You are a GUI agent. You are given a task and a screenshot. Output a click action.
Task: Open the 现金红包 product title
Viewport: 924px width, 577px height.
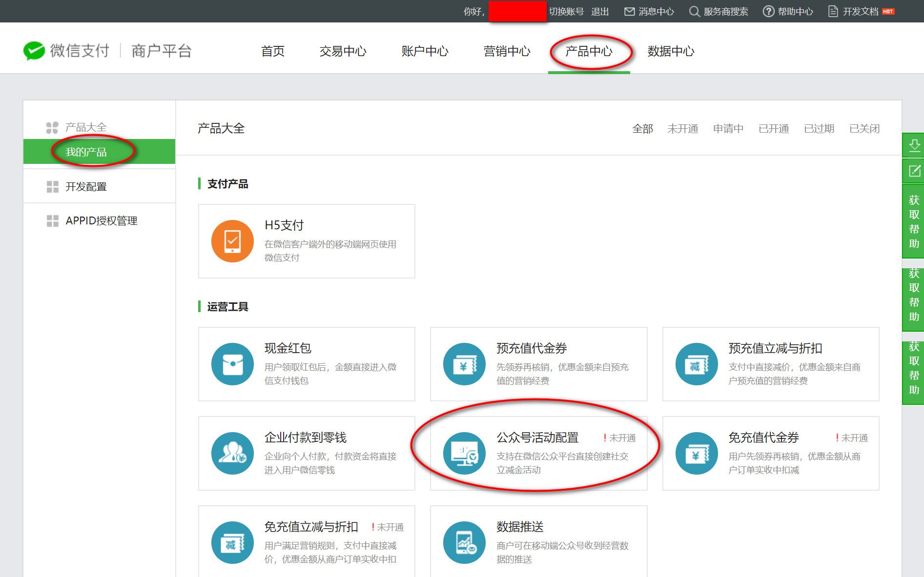tap(287, 348)
